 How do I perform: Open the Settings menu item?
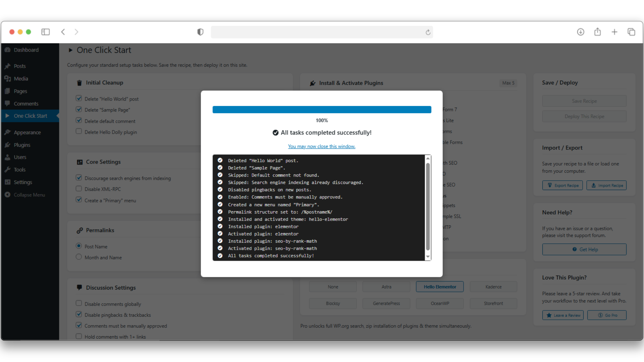(23, 182)
